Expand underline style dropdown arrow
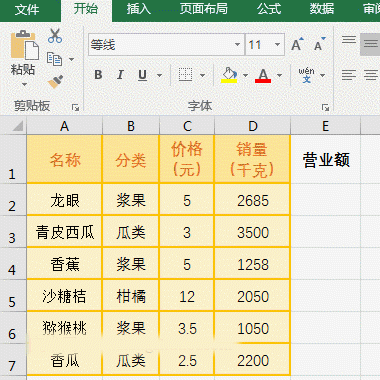Screen dimensions: 380x380 click(x=159, y=75)
